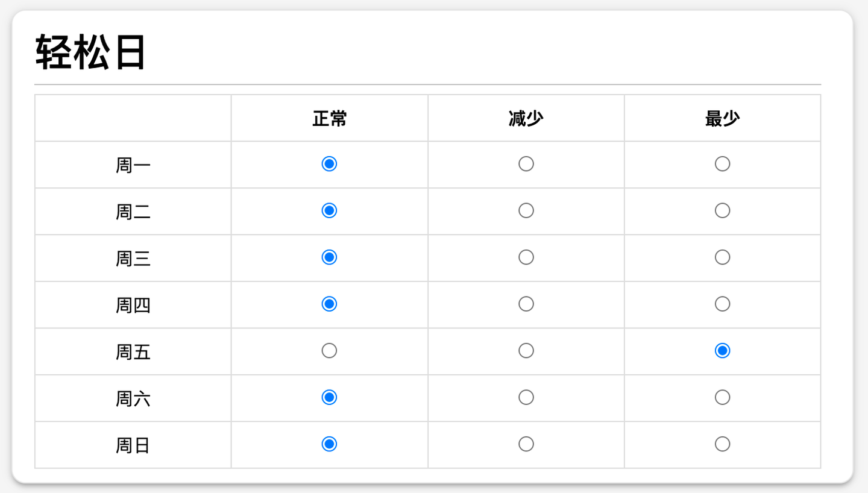Select 减少 for 周五
Viewport: 868px width, 493px height.
pyautogui.click(x=526, y=351)
